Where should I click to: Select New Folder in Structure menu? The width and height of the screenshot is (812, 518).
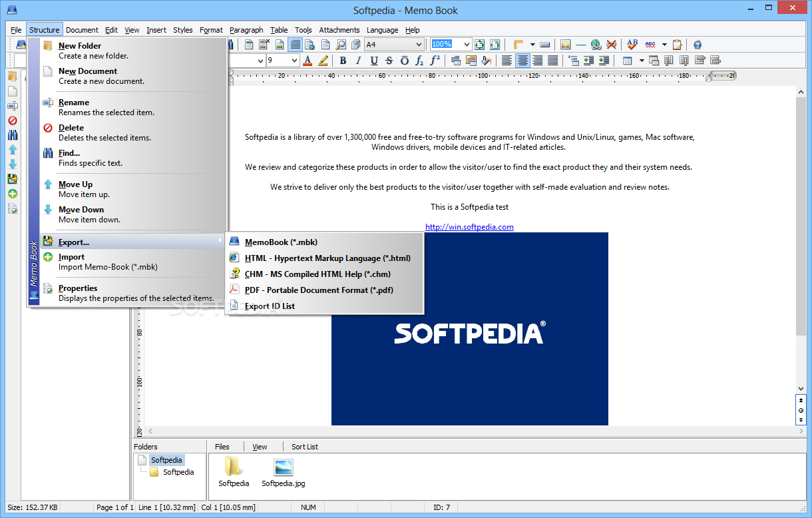[x=133, y=51]
